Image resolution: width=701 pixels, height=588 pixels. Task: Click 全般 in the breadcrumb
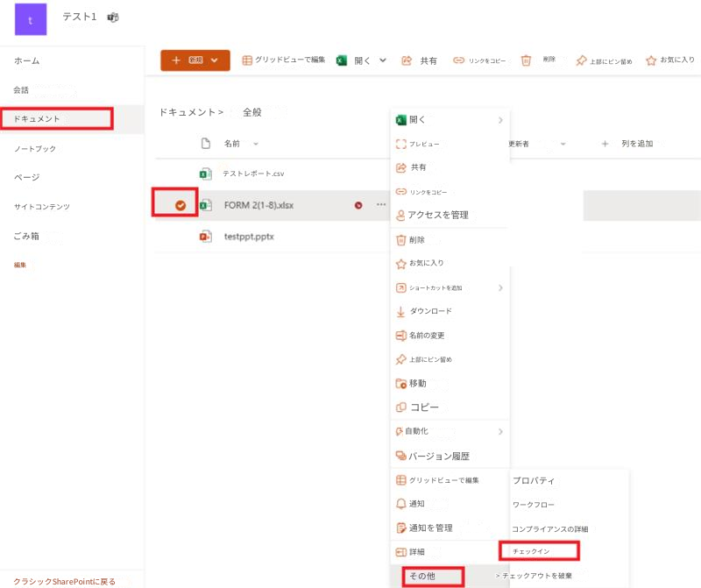(x=252, y=112)
